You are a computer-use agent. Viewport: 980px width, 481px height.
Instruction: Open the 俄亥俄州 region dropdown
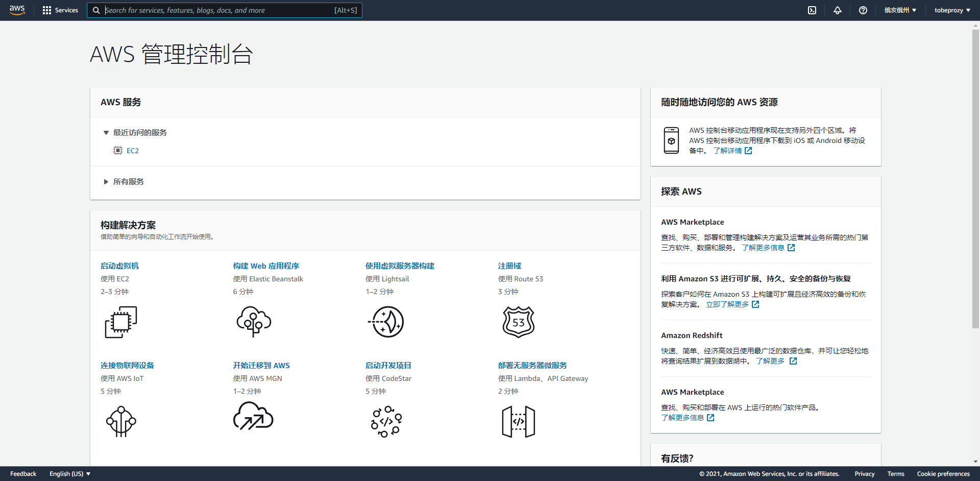click(900, 10)
